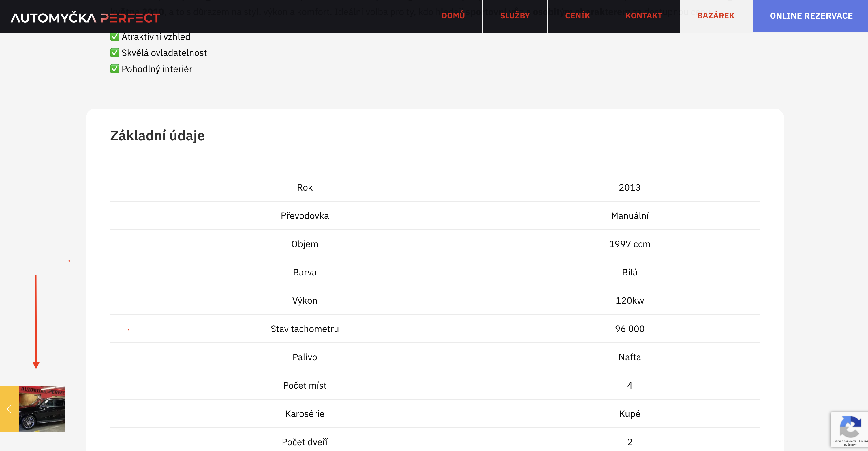Screen dimensions: 868x451
Task: Click the 1997 ccm value cell
Action: pyautogui.click(x=630, y=244)
